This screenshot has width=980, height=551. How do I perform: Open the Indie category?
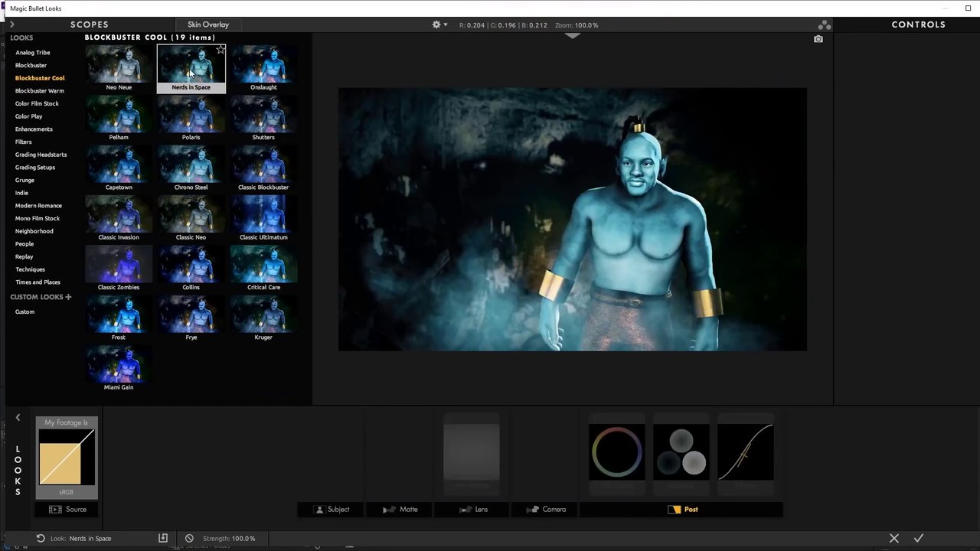[x=21, y=193]
